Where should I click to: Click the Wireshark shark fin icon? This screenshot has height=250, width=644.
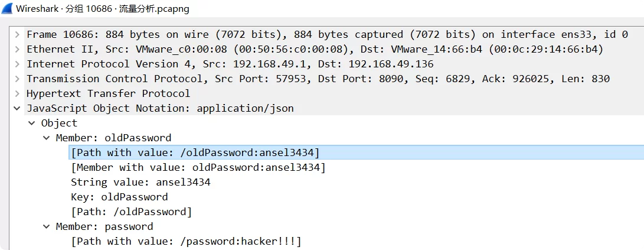click(x=7, y=9)
